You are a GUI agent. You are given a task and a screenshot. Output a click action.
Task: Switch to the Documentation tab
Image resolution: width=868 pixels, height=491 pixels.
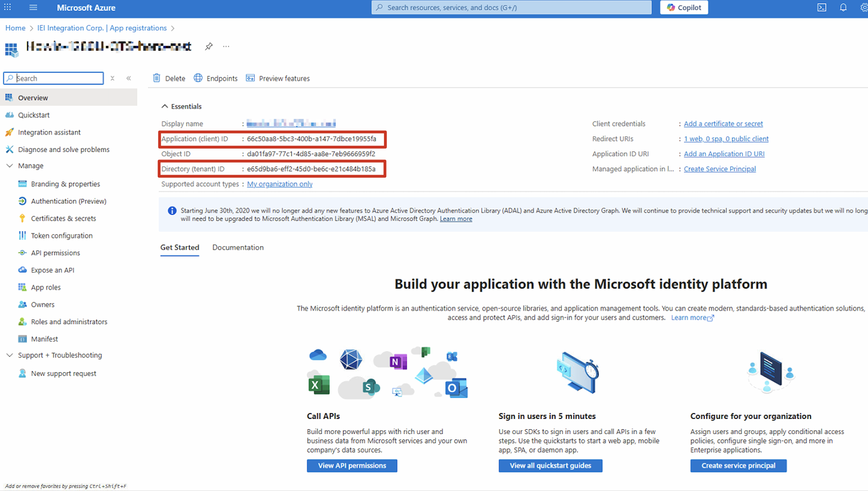[238, 247]
